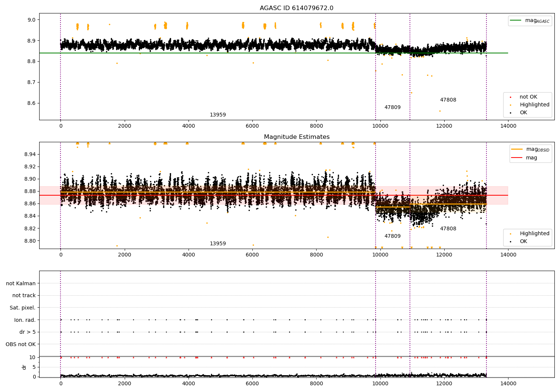Click the '5' y-tick on the dr axis
Viewport: 560px width, 392px height.
click(x=34, y=367)
